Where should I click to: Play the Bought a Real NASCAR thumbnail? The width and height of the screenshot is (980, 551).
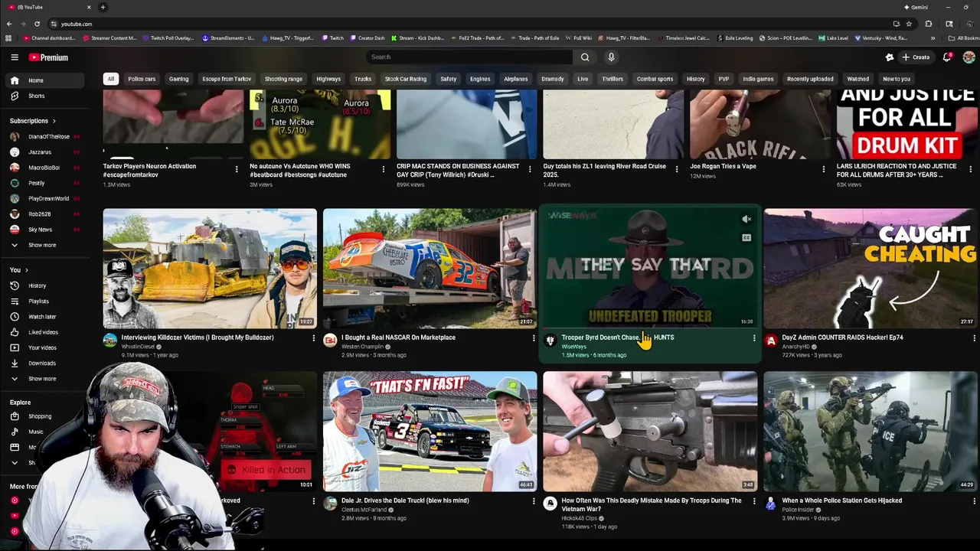(430, 268)
